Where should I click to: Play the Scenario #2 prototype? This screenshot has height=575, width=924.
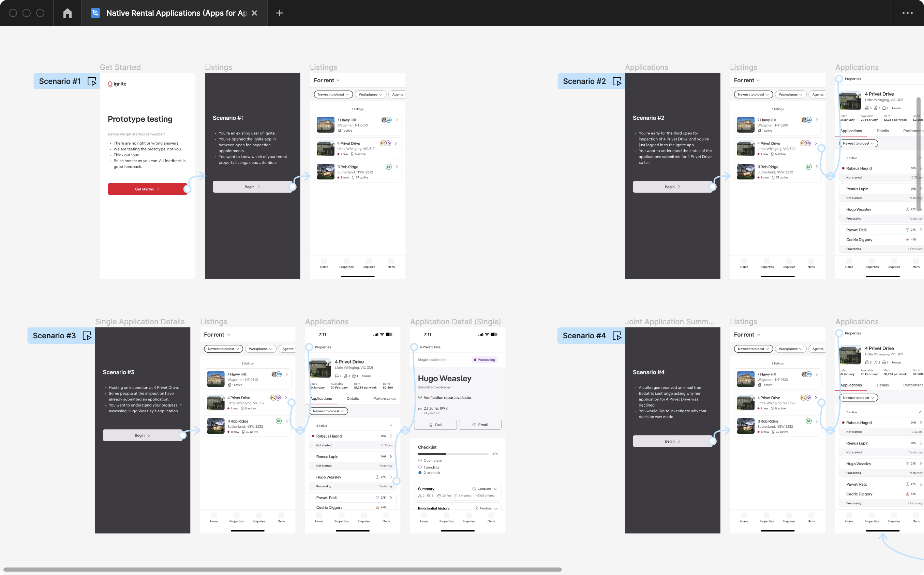617,81
